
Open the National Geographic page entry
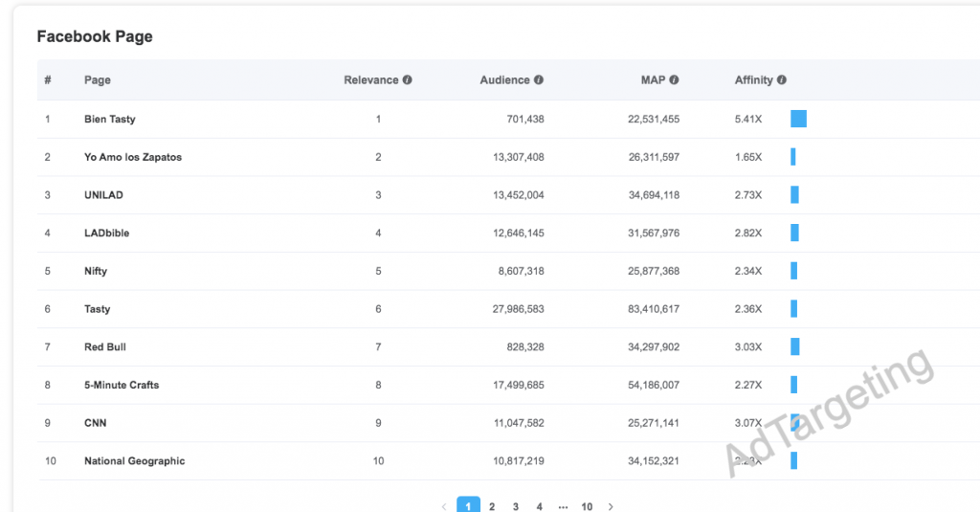click(135, 460)
